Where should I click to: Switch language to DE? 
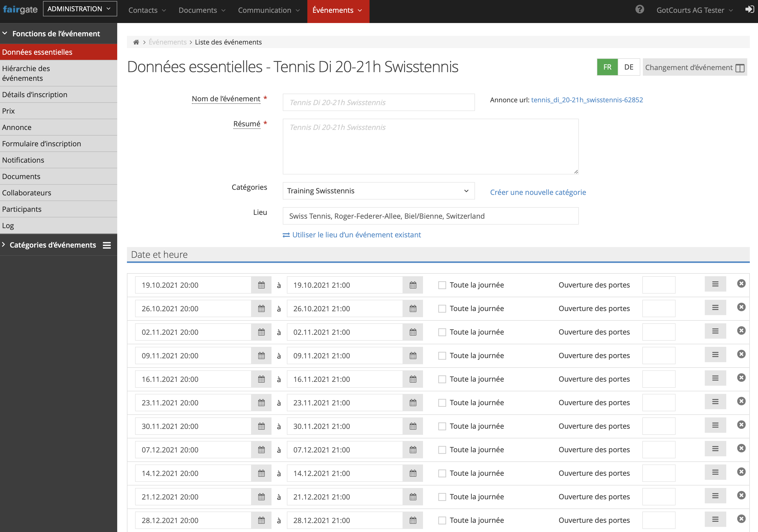pyautogui.click(x=629, y=67)
